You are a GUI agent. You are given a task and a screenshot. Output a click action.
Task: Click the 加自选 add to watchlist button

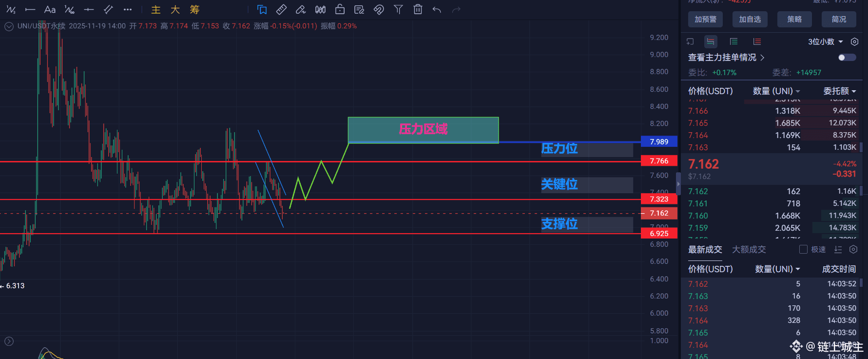point(750,19)
